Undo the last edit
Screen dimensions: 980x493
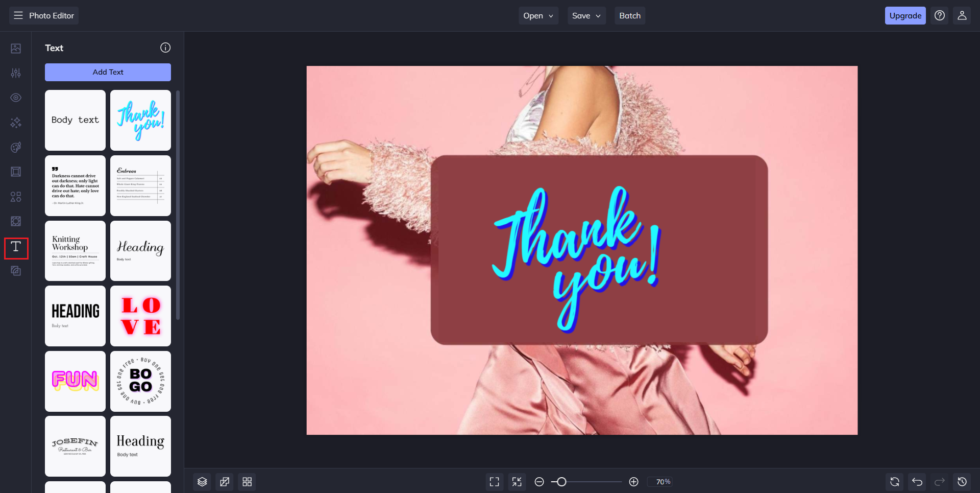click(x=917, y=481)
